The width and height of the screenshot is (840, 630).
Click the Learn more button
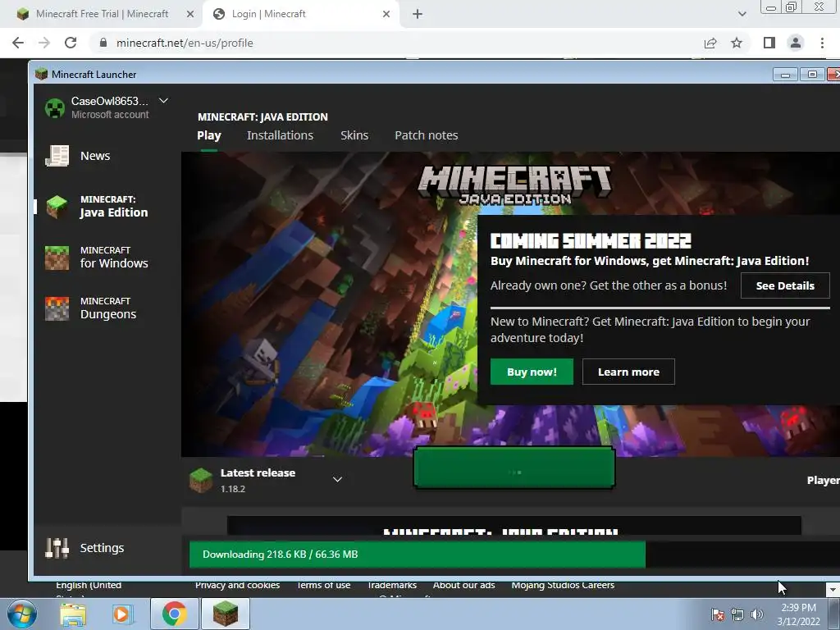(x=628, y=372)
